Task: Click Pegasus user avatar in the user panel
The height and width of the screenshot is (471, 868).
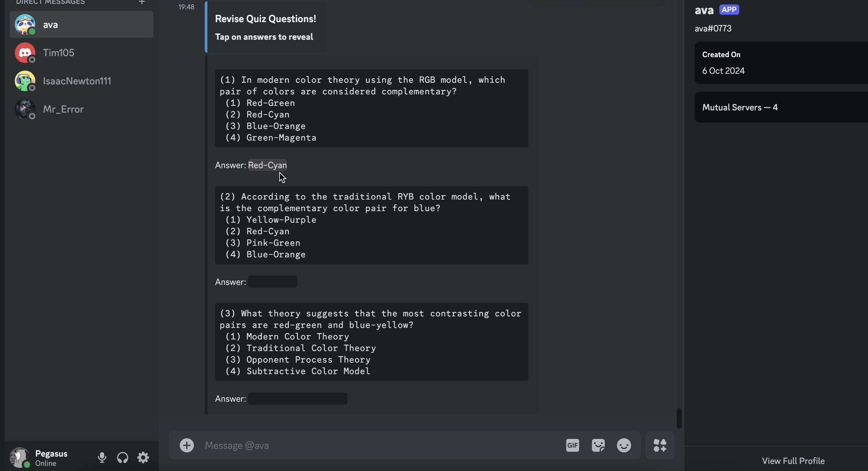Action: coord(20,458)
